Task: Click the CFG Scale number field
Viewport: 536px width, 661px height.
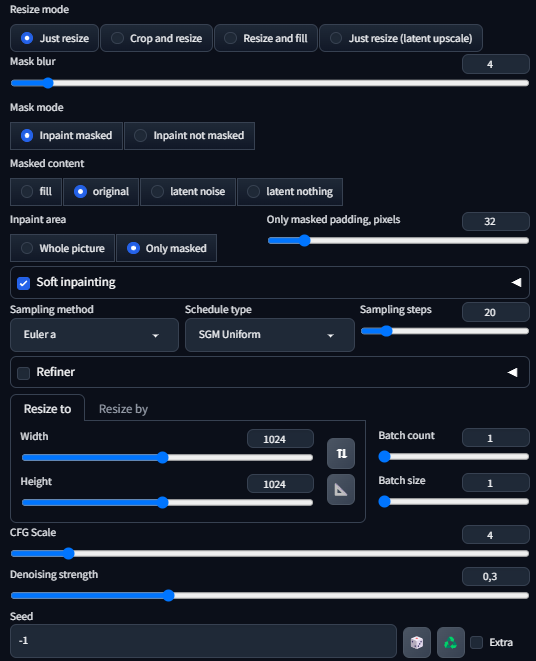Action: click(496, 535)
